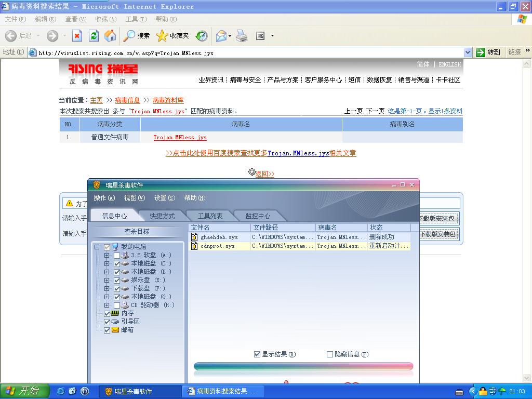532x399 pixels.
Task: Check the 3.5 floppy (A:) checkbox
Action: coord(117,255)
